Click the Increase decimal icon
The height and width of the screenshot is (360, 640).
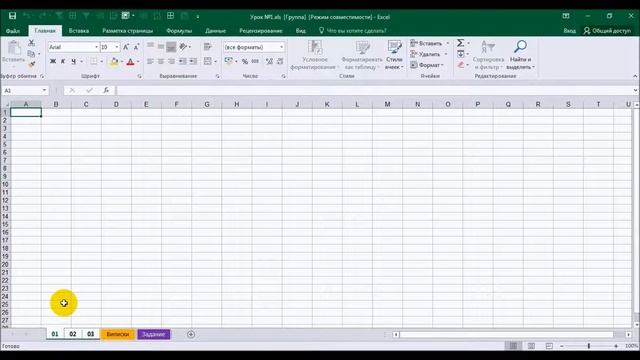click(x=269, y=62)
